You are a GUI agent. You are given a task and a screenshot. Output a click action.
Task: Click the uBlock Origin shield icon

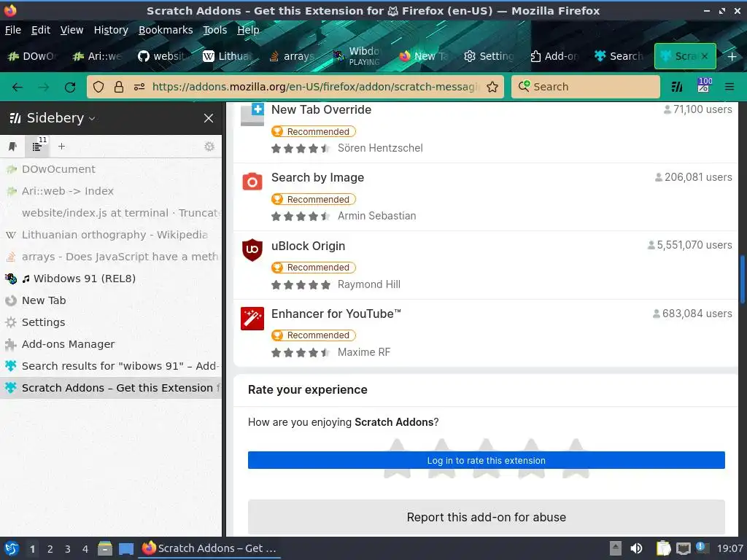[252, 249]
